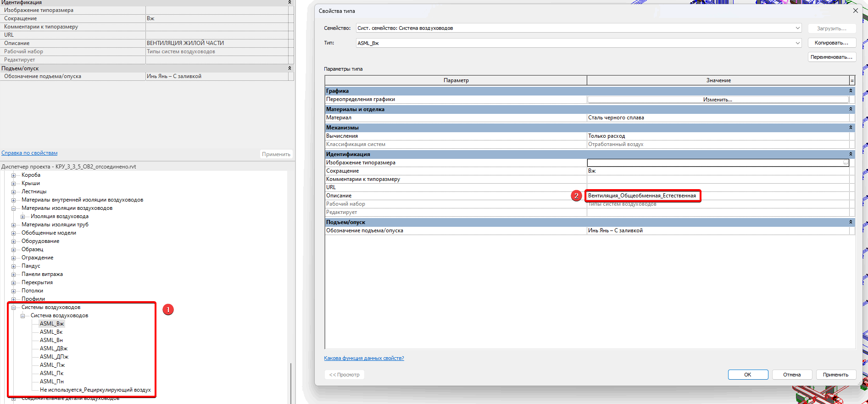This screenshot has width=868, height=404.
Task: Select ASML_Вк duct system type
Action: click(x=51, y=332)
